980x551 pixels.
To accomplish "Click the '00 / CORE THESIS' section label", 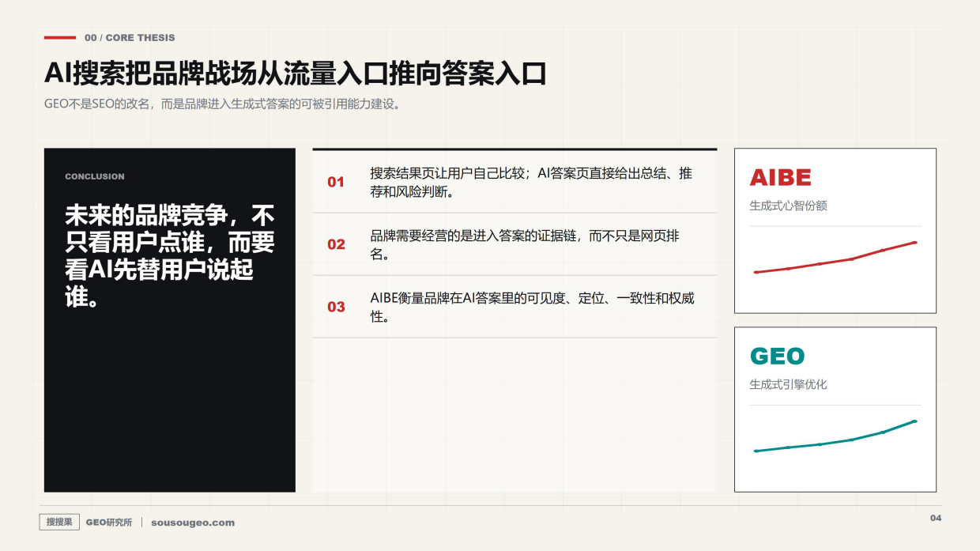I will [130, 37].
